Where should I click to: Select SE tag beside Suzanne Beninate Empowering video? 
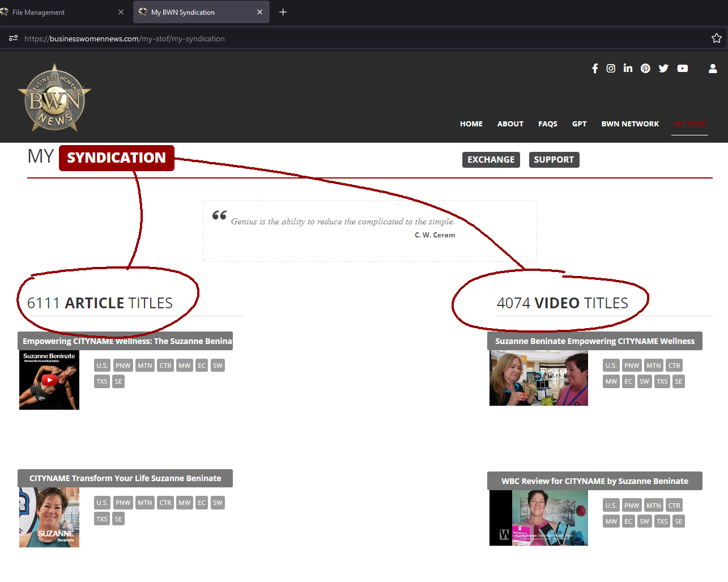point(679,381)
